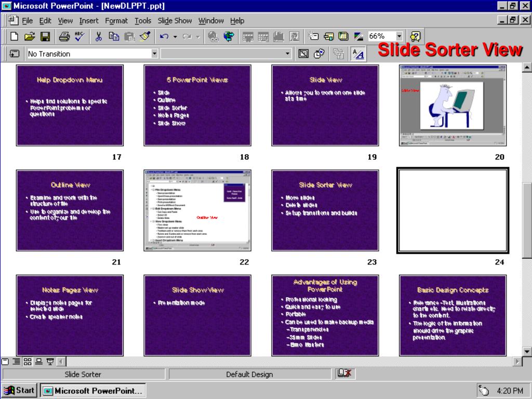
Task: Open the File menu
Action: [27, 21]
